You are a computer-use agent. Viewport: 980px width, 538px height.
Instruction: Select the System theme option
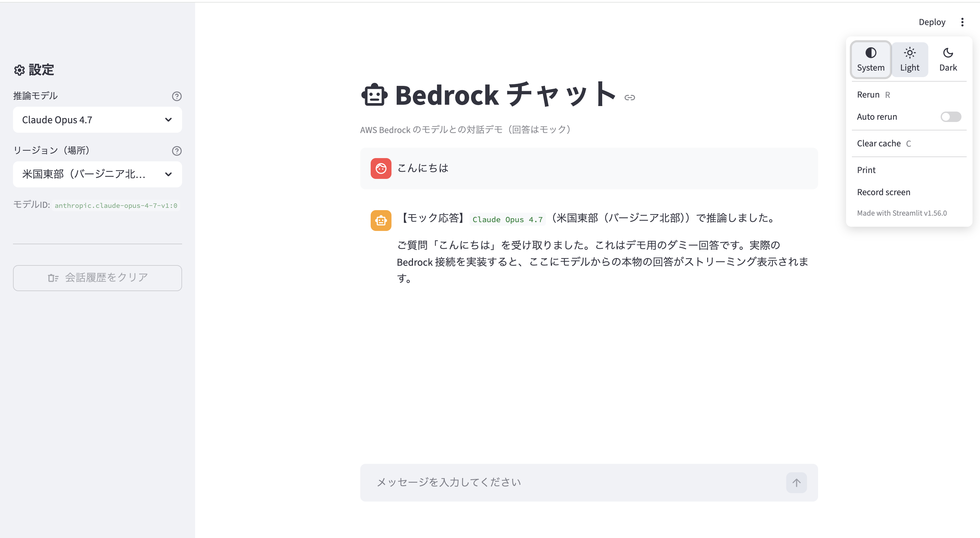pos(870,59)
